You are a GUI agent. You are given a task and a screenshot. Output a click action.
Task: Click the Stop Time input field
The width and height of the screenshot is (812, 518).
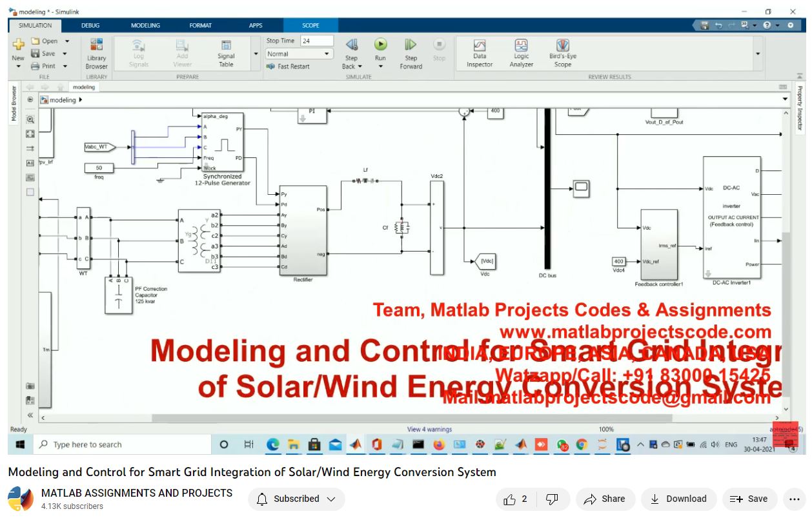tap(317, 41)
